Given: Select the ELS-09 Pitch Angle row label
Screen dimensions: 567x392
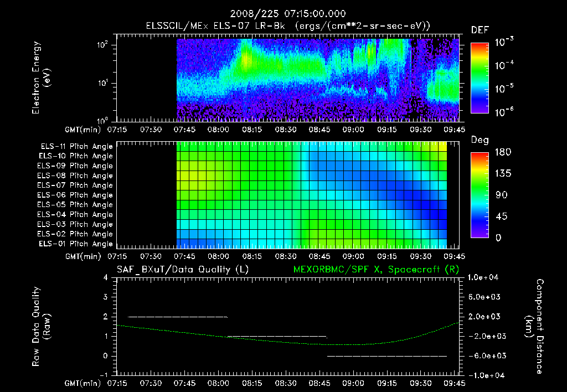Looking at the screenshot, I should 75,166.
